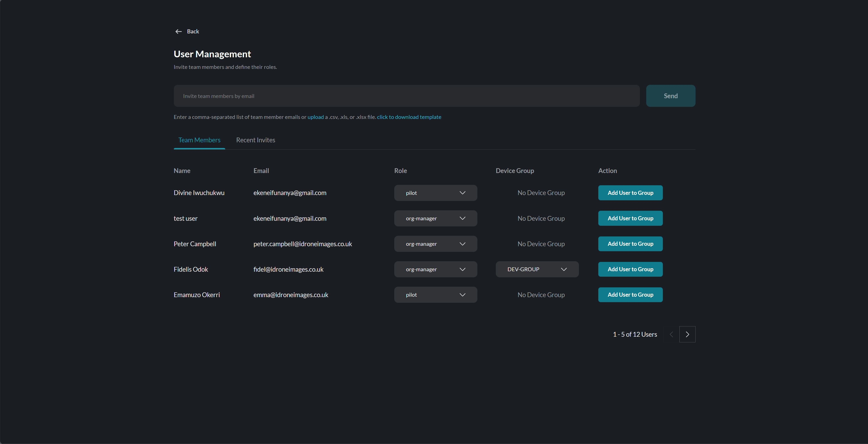Open Peter Campbell's org-manager role dropdown
This screenshot has height=444, width=868.
point(435,244)
